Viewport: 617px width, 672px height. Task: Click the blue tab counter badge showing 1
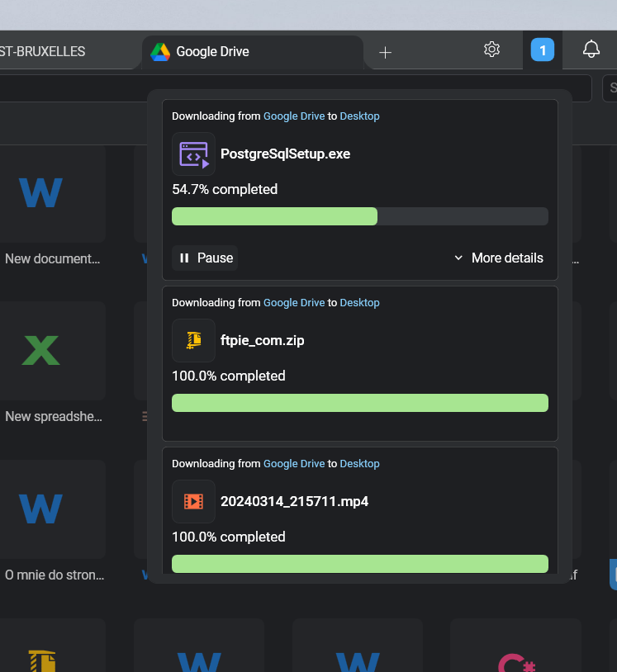coord(543,50)
